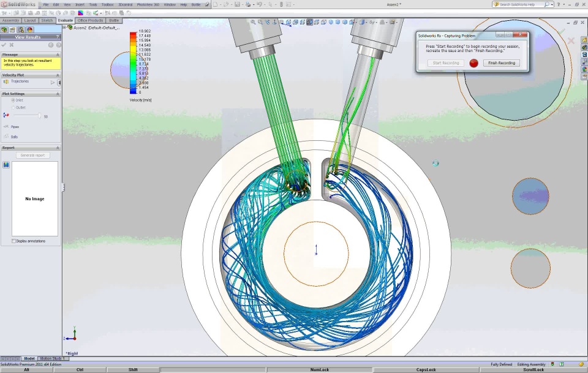This screenshot has width=588, height=373.
Task: Select the Inlet radio button
Action: pyautogui.click(x=13, y=100)
